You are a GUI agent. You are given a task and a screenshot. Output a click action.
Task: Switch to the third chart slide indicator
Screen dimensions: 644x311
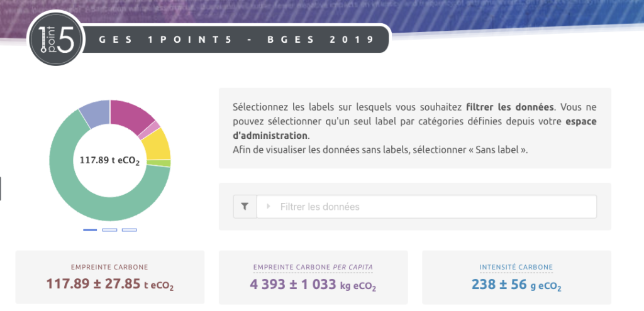coord(129,230)
